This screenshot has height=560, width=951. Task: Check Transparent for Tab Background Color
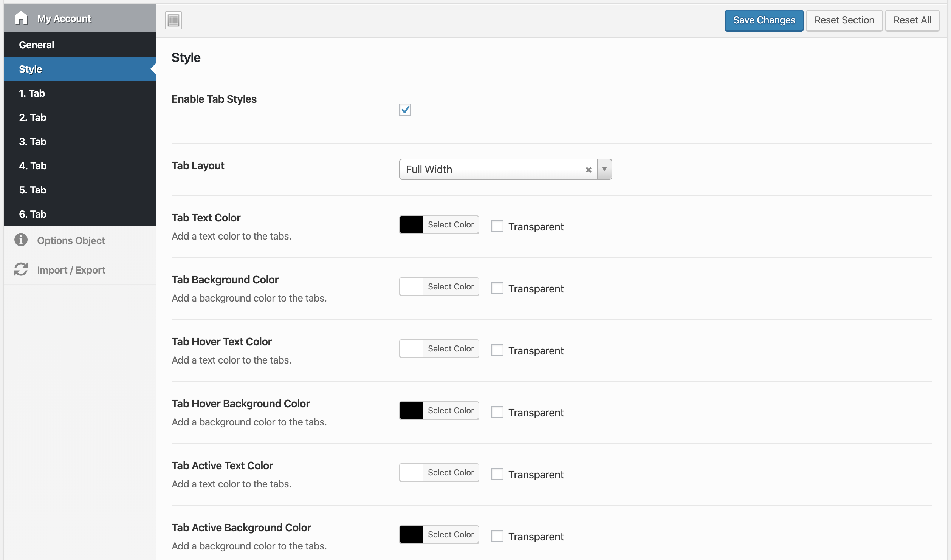pos(497,288)
